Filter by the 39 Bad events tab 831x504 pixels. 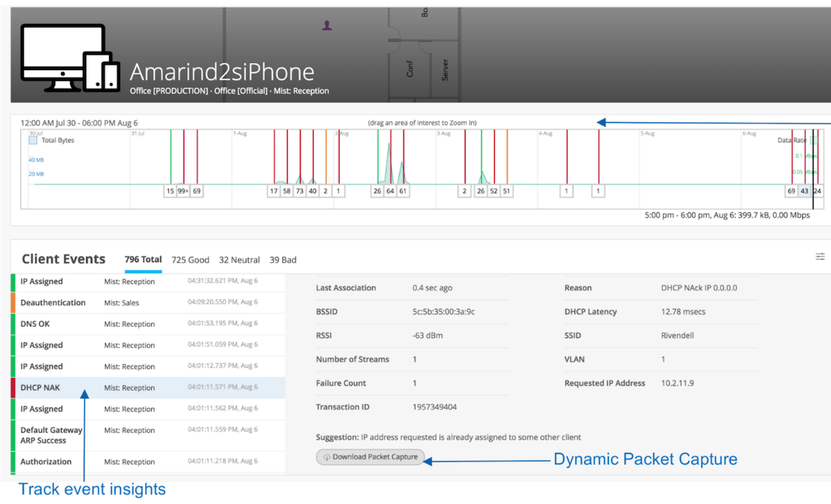coord(283,259)
